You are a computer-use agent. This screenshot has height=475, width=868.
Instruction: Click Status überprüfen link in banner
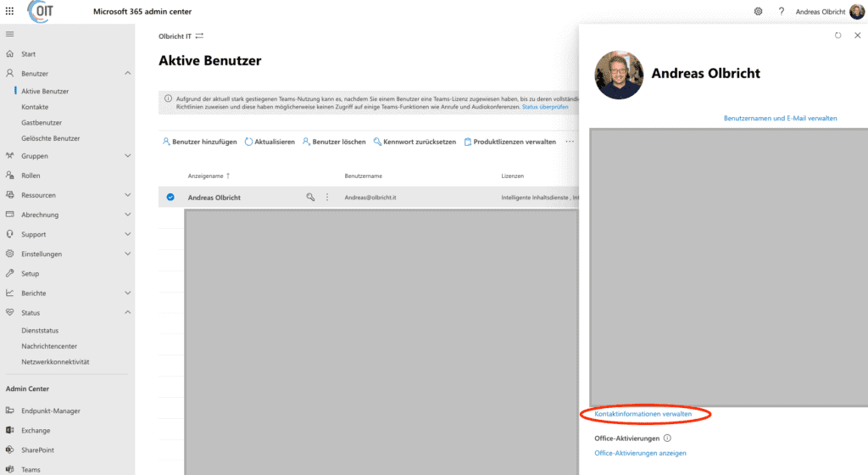click(x=545, y=107)
